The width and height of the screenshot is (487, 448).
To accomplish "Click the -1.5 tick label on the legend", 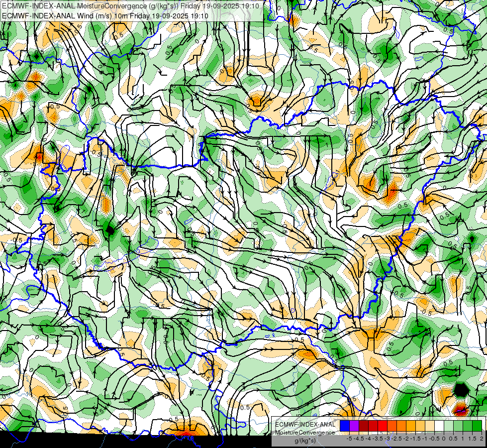I will click(x=415, y=439).
